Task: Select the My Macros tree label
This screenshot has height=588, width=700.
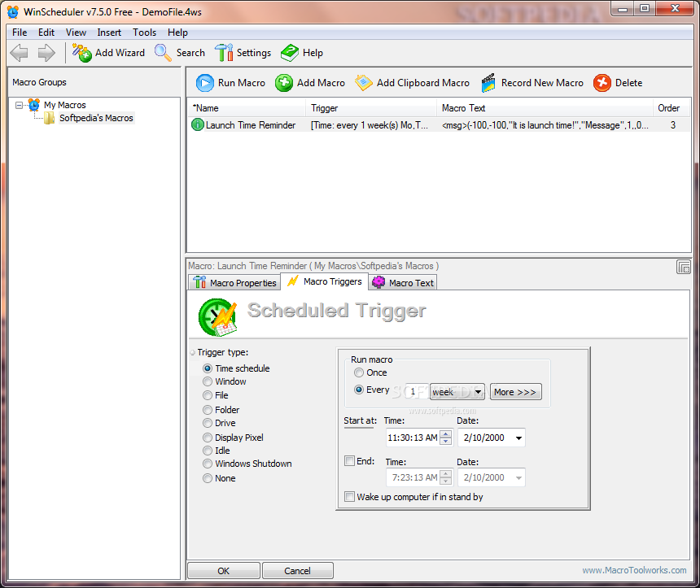Action: [x=65, y=105]
